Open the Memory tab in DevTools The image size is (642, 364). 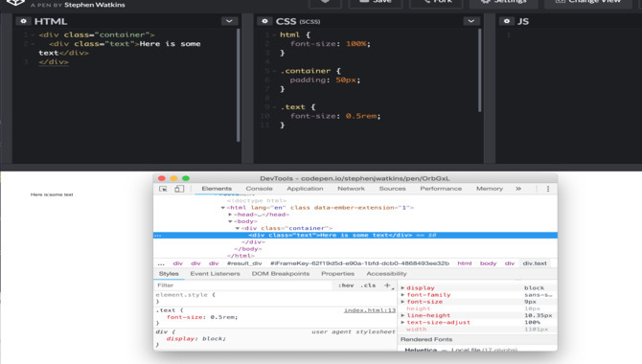tap(490, 189)
